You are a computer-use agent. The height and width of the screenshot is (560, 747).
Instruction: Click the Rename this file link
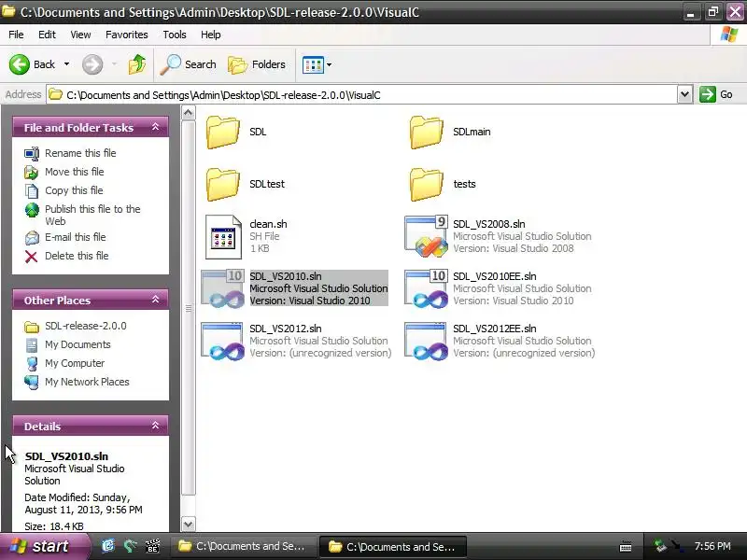pyautogui.click(x=80, y=153)
